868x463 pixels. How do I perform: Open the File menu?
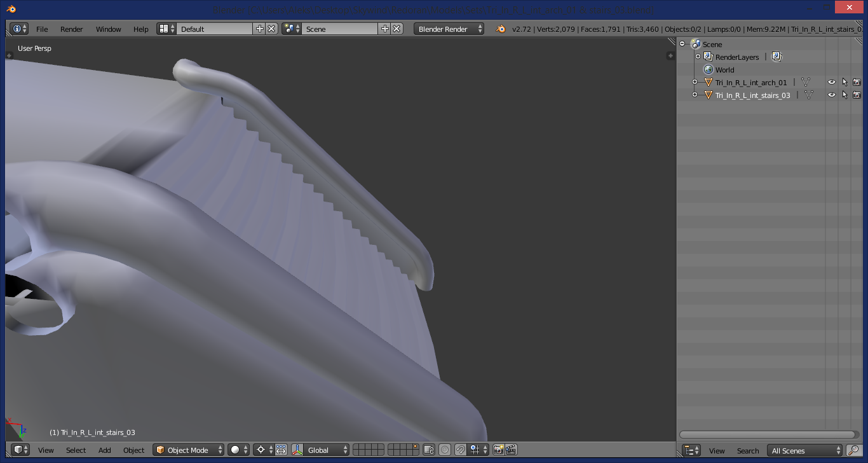tap(42, 29)
